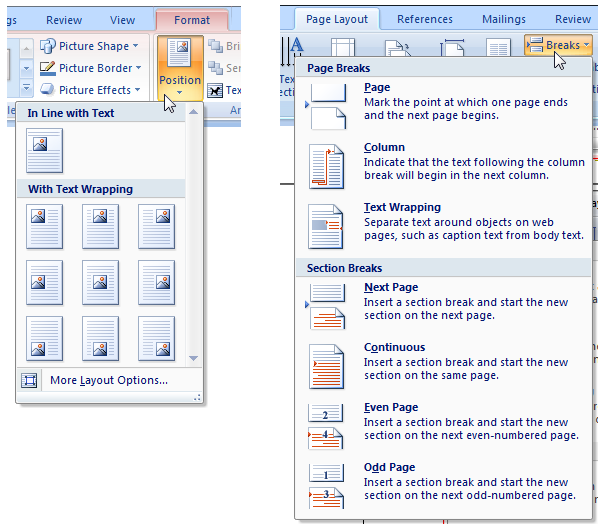Click the Odd Page section break icon
This screenshot has height=524, width=605.
326,487
